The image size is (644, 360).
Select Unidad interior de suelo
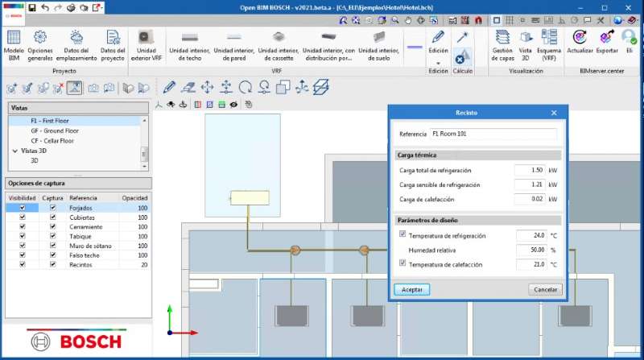(378, 46)
